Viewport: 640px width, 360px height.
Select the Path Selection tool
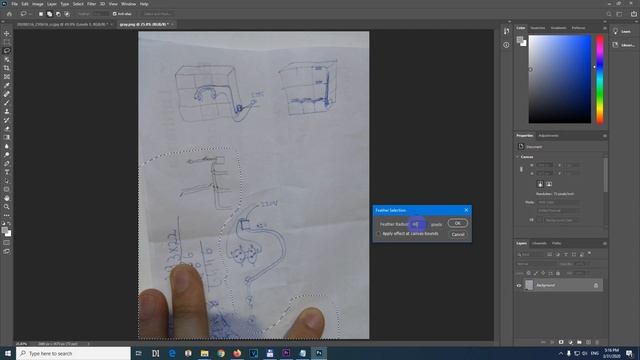[7, 180]
